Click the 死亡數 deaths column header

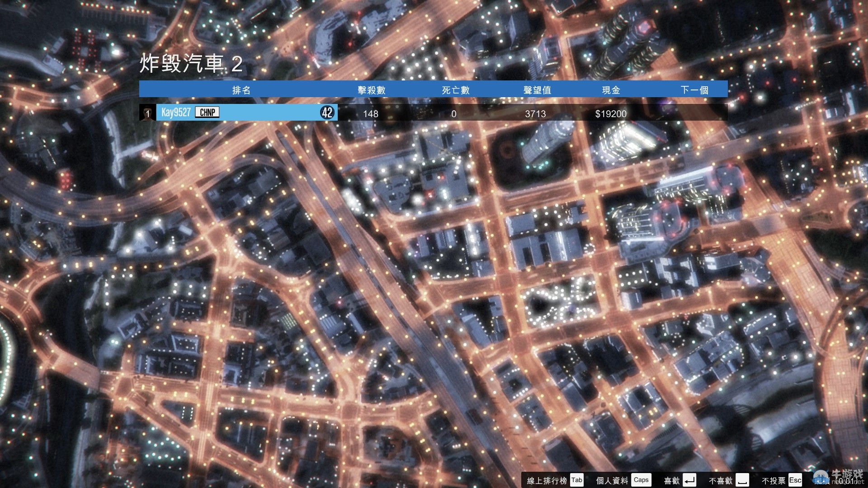coord(455,90)
